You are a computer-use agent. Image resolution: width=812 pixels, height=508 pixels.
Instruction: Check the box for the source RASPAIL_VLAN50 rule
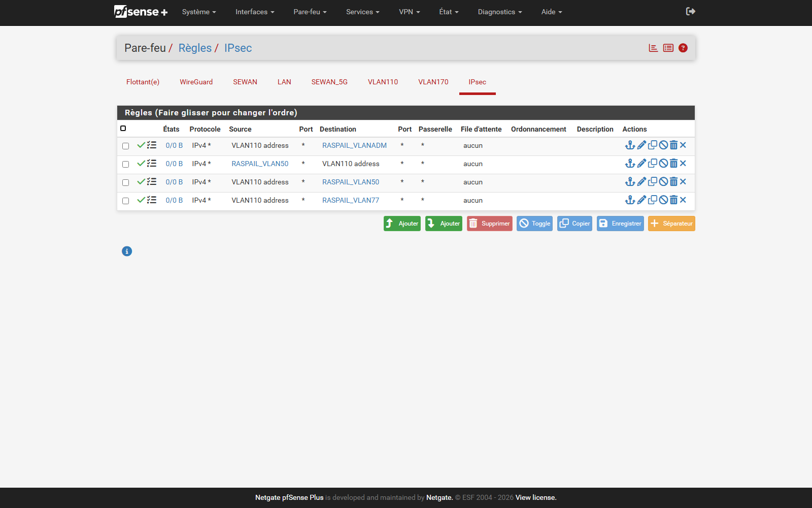pos(125,164)
